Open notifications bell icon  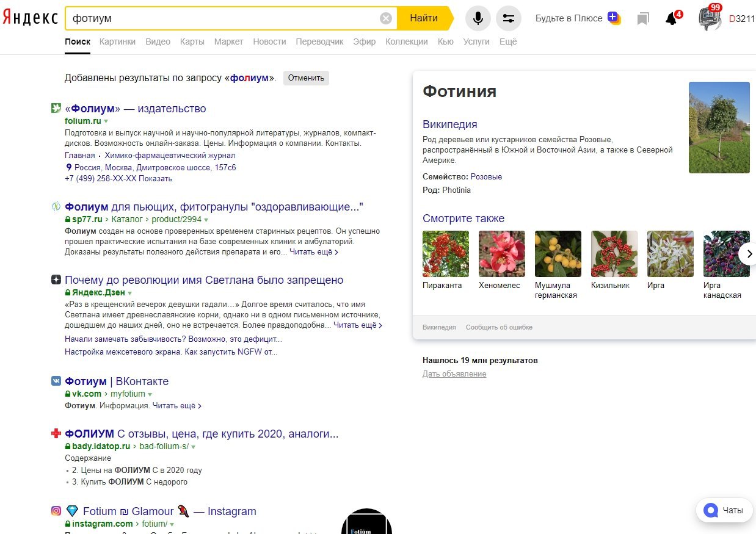pyautogui.click(x=671, y=19)
